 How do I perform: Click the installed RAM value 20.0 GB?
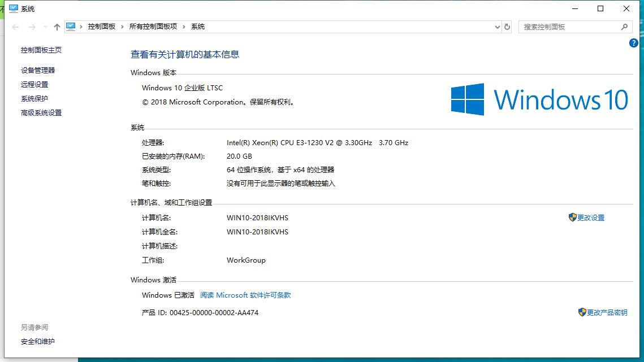(239, 156)
